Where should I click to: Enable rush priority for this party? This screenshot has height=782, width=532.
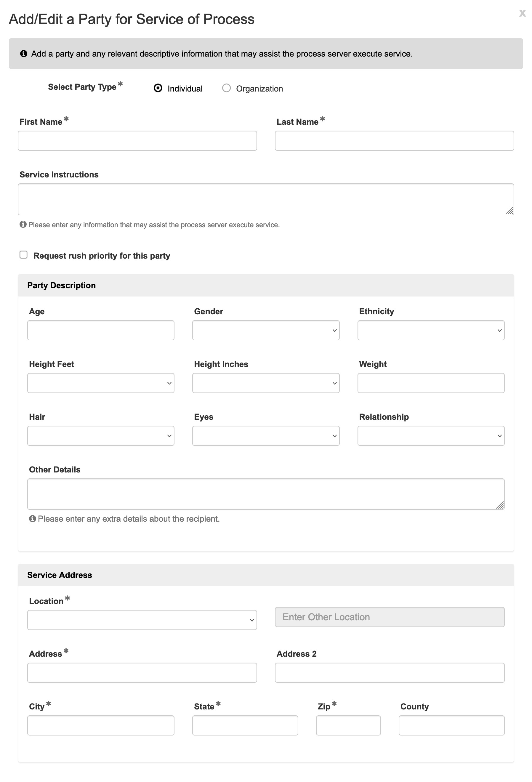[x=23, y=255]
